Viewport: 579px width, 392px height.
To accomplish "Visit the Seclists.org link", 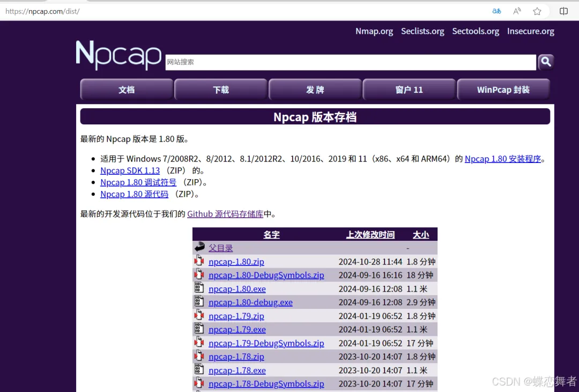I will pyautogui.click(x=422, y=32).
